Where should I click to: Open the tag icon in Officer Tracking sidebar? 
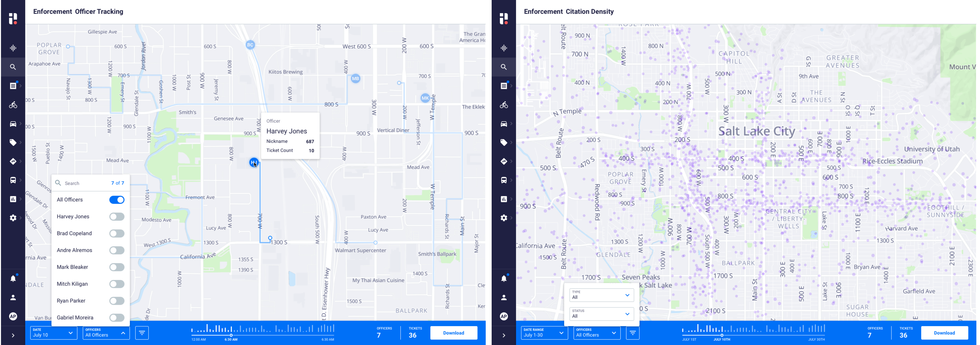point(13,142)
